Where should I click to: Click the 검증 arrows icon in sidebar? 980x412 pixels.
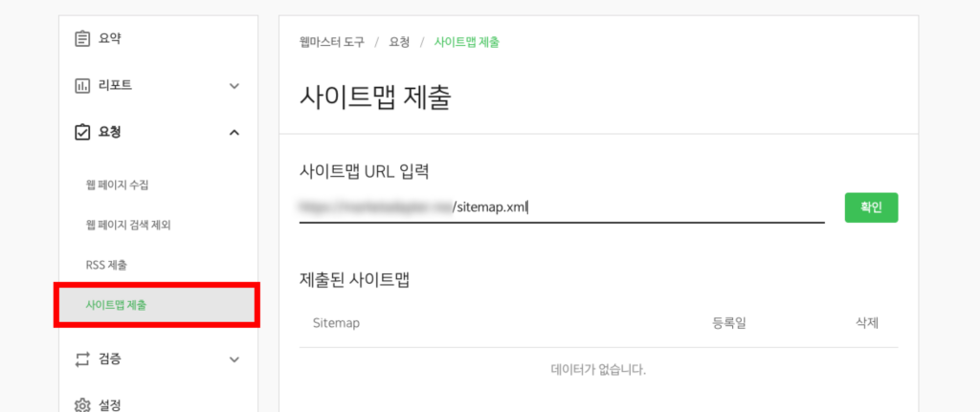pos(82,359)
